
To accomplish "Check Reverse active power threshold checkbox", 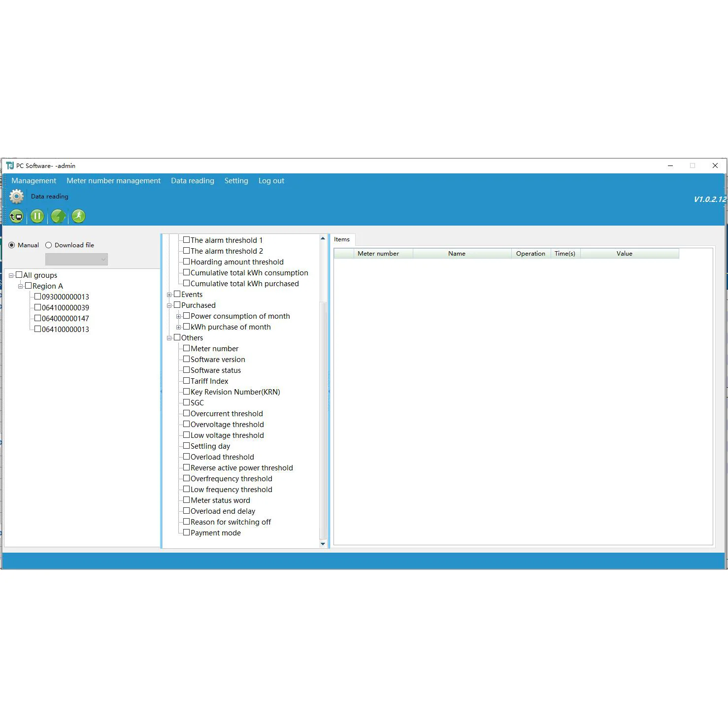I will (187, 467).
